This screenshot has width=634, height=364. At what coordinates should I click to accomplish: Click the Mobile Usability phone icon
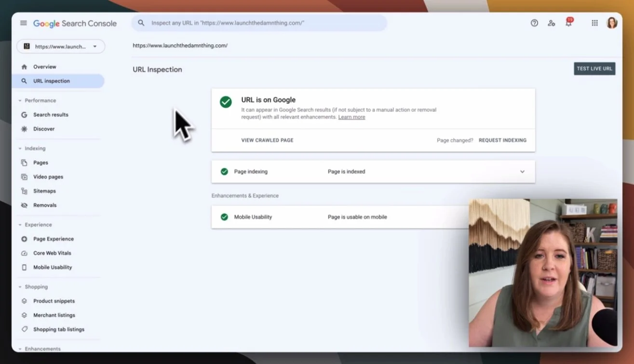[x=24, y=267]
